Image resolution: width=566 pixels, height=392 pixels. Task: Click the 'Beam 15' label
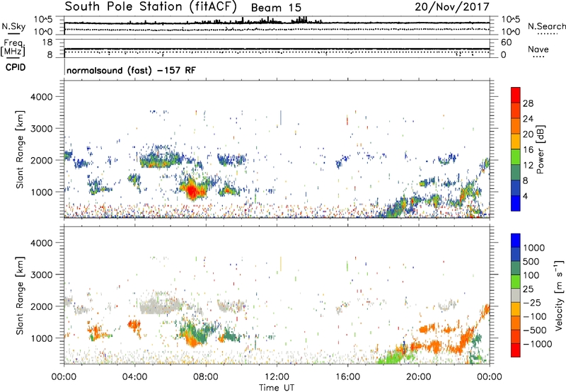coord(276,8)
